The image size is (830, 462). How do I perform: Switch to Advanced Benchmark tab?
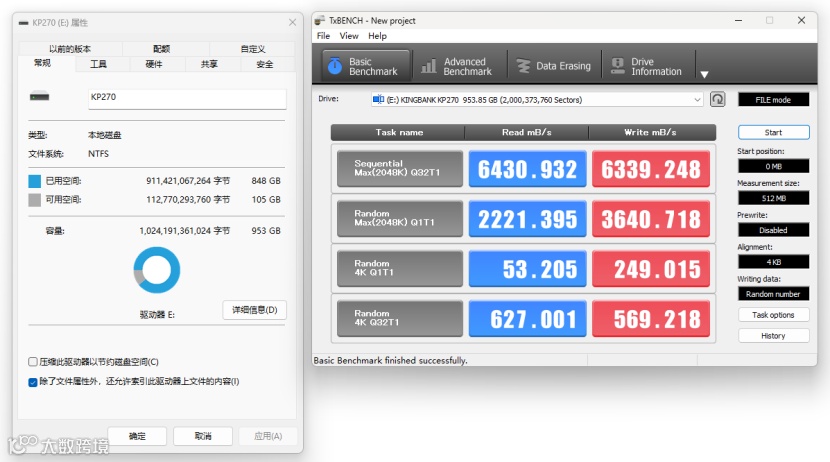point(458,66)
